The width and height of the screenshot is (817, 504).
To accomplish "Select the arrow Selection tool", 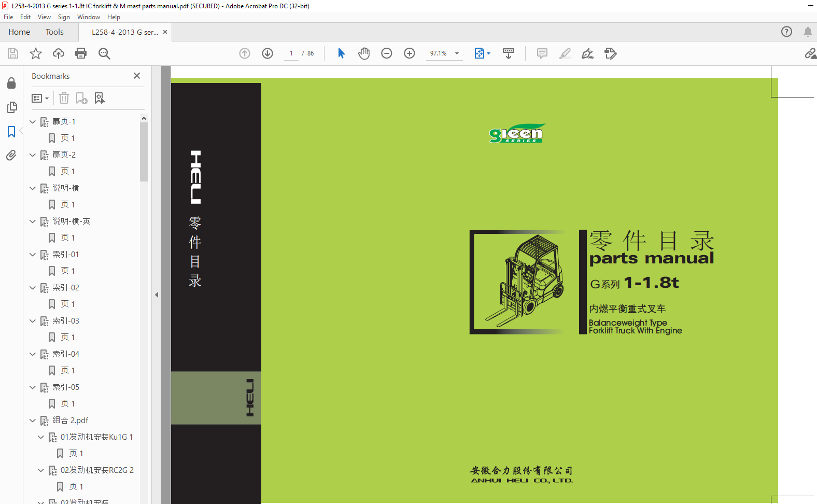I will [341, 53].
